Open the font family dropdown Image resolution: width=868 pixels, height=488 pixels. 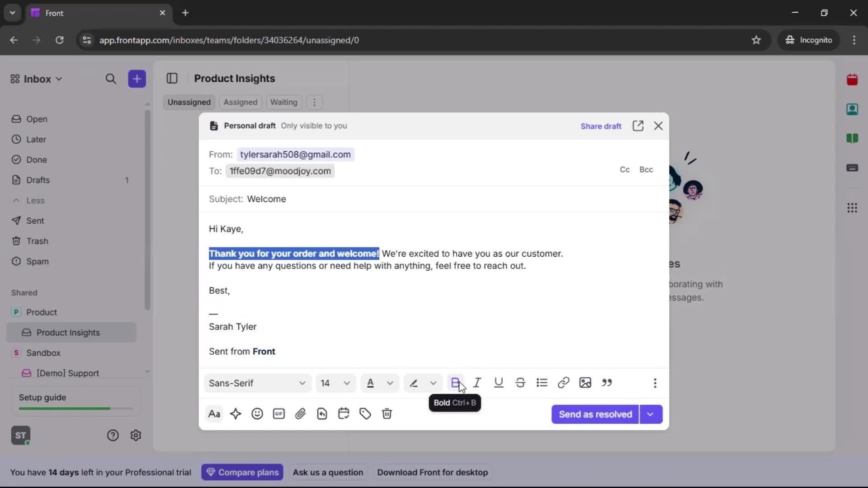[x=257, y=383]
